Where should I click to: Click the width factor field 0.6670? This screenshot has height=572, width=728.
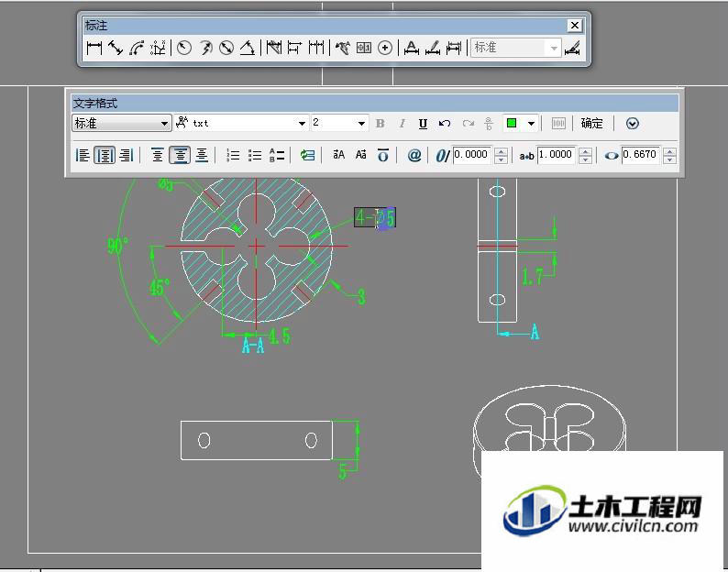coord(641,155)
